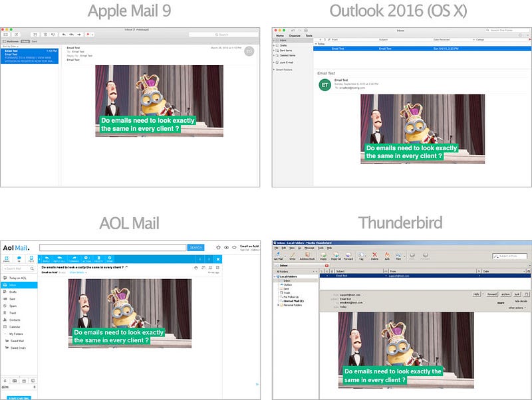
Task: Click the Email compose icon in AOL Mail
Action: pos(7,259)
